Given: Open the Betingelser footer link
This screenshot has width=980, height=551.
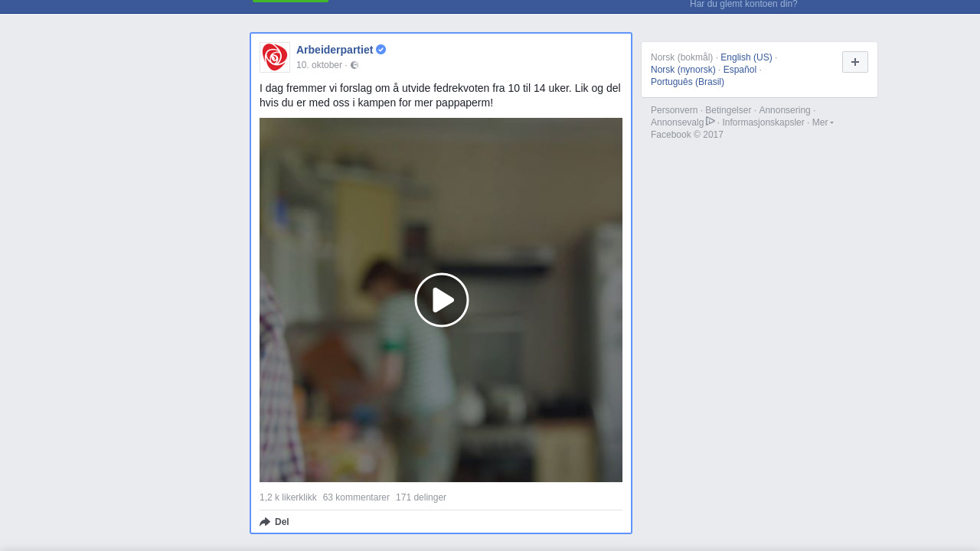Looking at the screenshot, I should (728, 110).
